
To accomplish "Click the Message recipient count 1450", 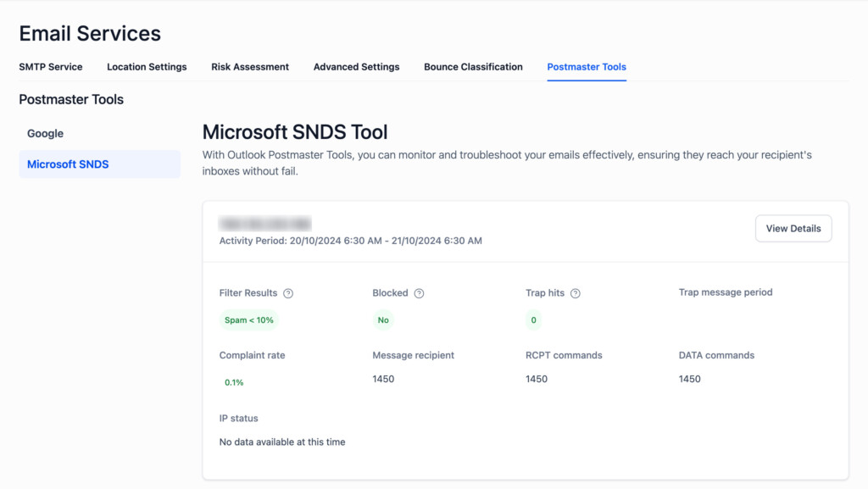I will [x=383, y=379].
